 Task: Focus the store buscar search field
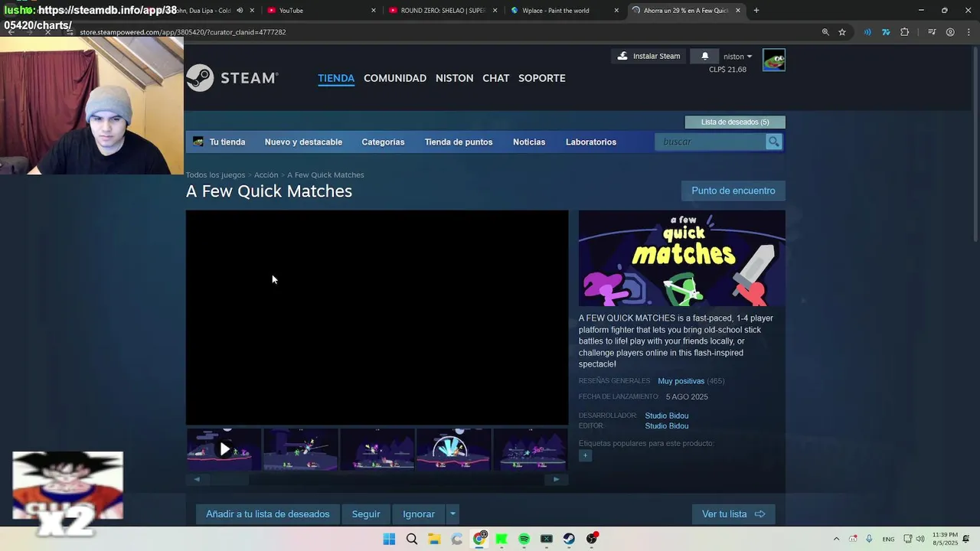710,142
